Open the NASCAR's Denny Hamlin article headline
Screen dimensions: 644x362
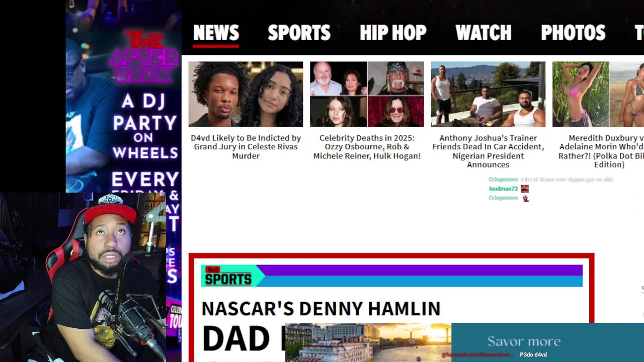coord(321,309)
